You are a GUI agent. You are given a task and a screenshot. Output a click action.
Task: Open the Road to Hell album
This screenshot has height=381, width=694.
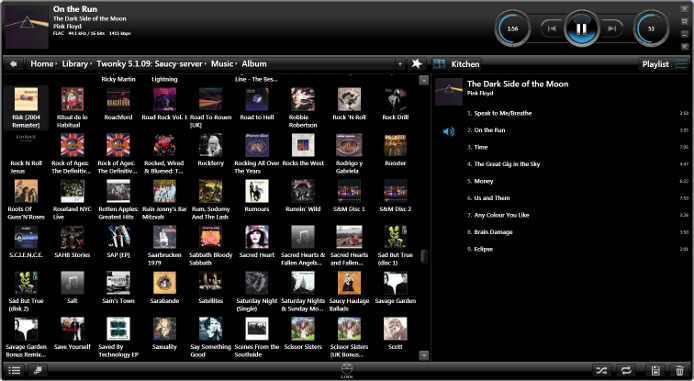coord(257,104)
